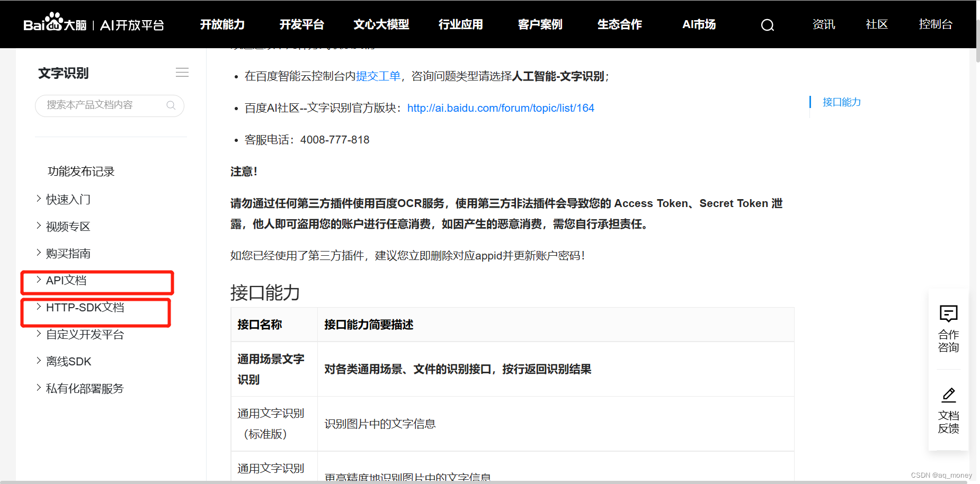Image resolution: width=980 pixels, height=484 pixels.
Task: Expand the API文档 chevron
Action: [39, 280]
